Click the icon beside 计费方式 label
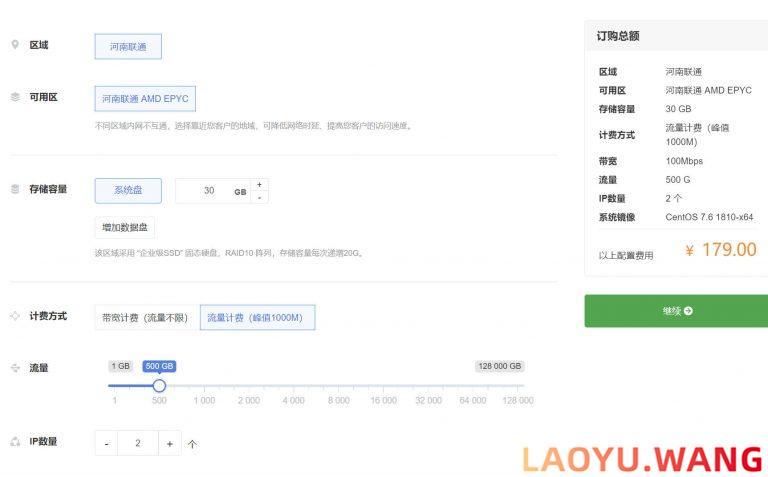 pos(15,316)
